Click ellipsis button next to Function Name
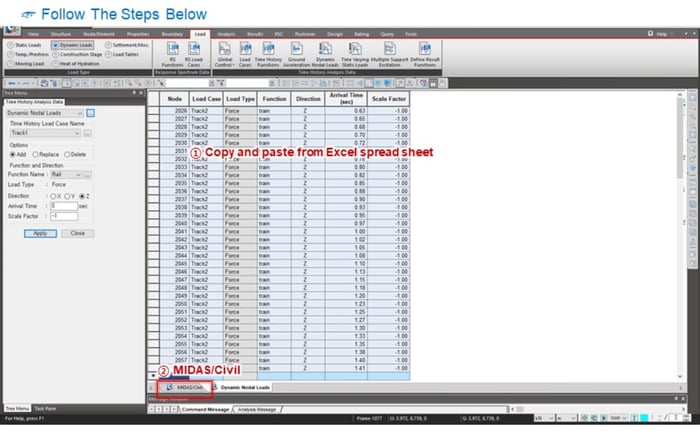700x435 pixels. pyautogui.click(x=88, y=175)
